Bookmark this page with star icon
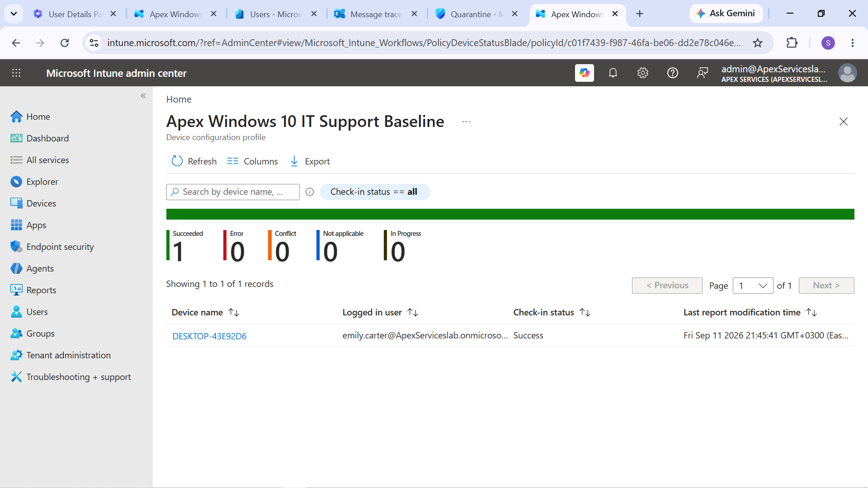 (758, 43)
